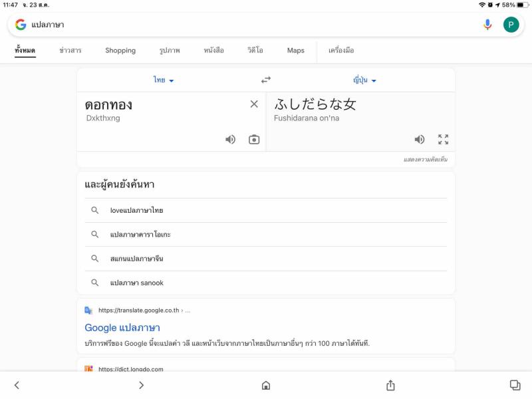Tap the microphone voice search icon

pos(487,25)
